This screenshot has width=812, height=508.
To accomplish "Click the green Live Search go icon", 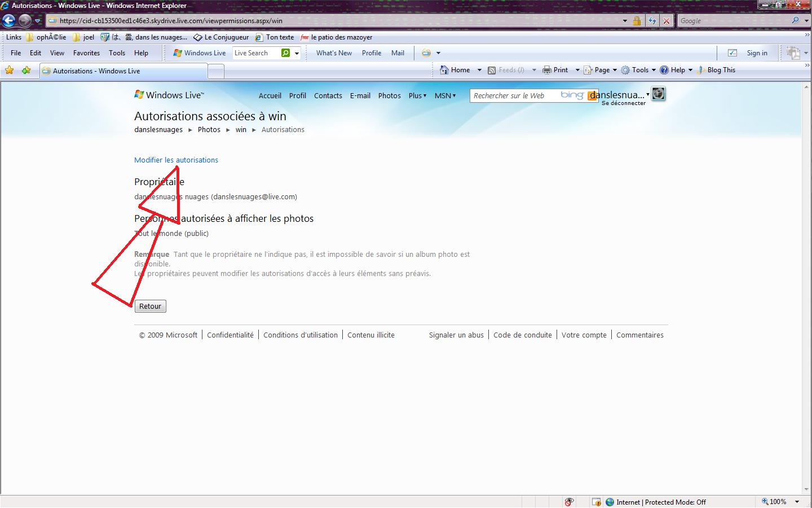I will (x=285, y=53).
